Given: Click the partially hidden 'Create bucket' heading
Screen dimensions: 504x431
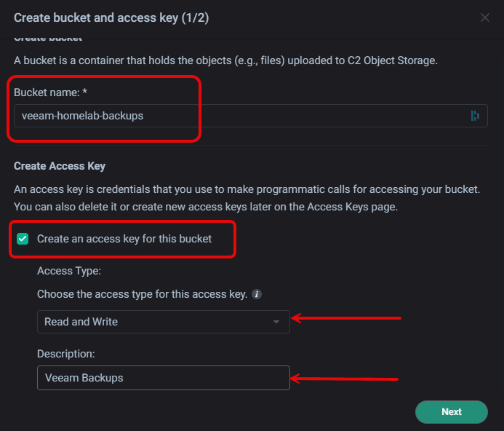Looking at the screenshot, I should point(48,37).
